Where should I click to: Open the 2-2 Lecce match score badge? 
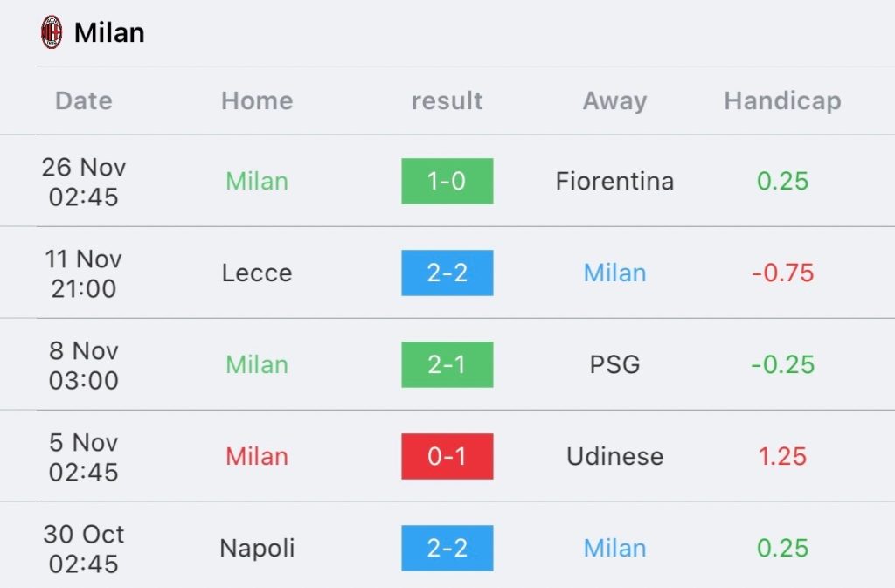[447, 273]
